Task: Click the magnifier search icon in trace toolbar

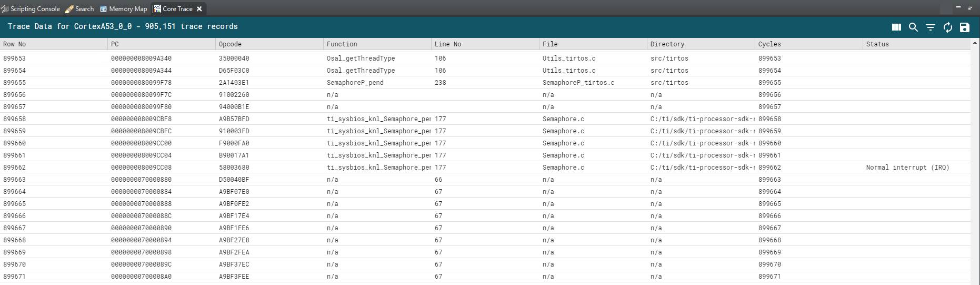Action: [x=913, y=27]
